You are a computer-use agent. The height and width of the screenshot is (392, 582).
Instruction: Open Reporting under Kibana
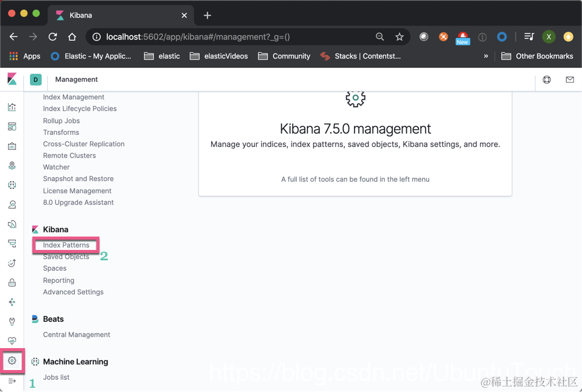click(x=59, y=280)
